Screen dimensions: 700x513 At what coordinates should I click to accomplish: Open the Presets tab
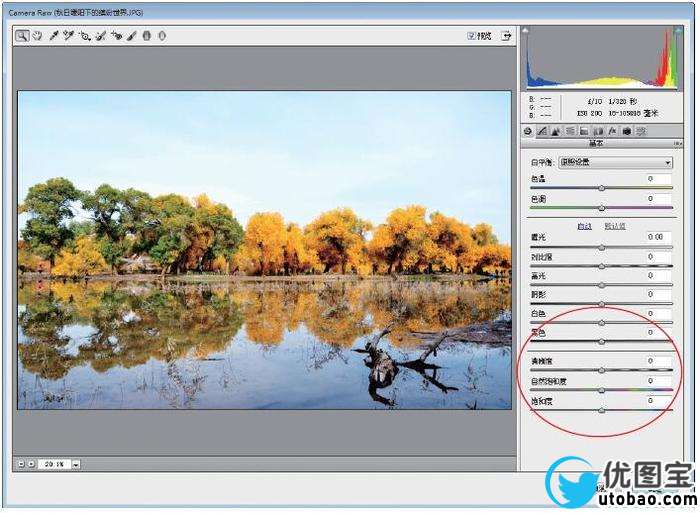coord(641,131)
